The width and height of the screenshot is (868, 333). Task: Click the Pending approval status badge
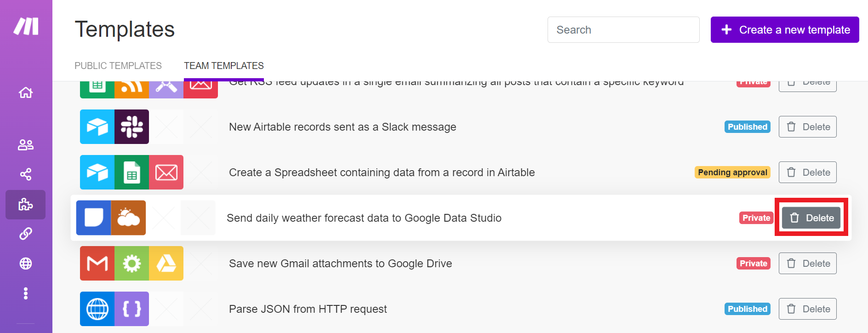(x=732, y=172)
